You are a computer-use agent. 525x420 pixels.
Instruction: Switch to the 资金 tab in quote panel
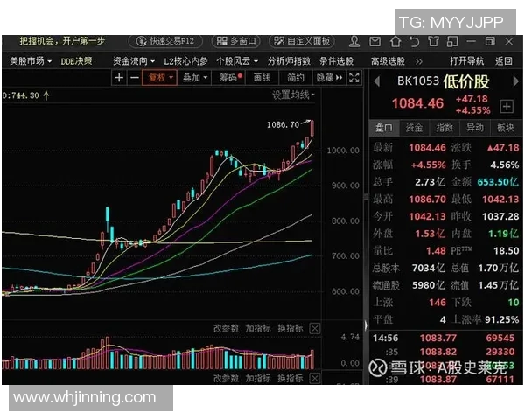pos(414,128)
